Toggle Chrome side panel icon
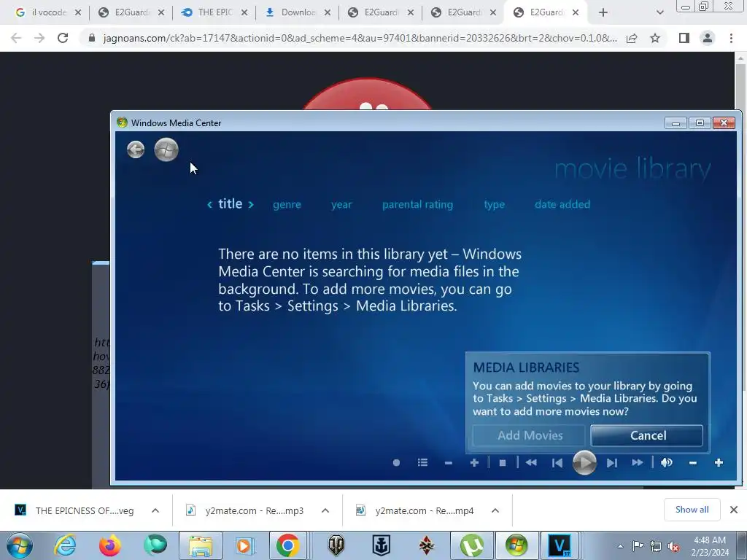This screenshot has width=747, height=560. click(x=684, y=38)
